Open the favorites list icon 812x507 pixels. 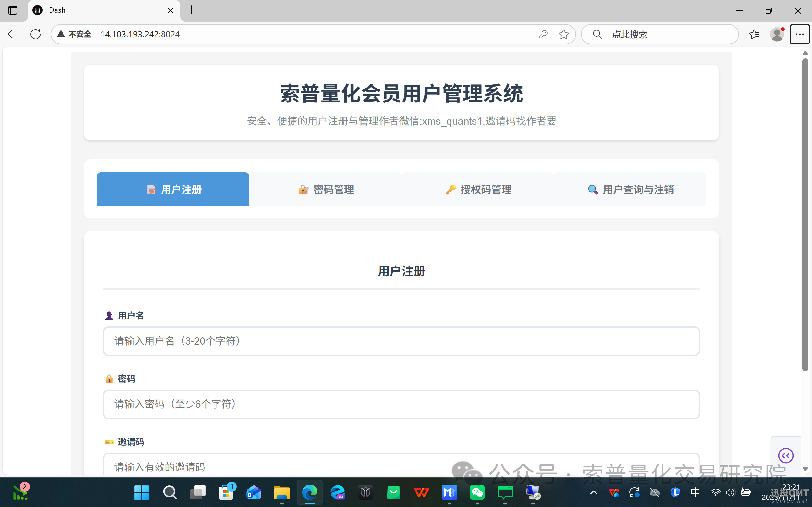(x=754, y=34)
